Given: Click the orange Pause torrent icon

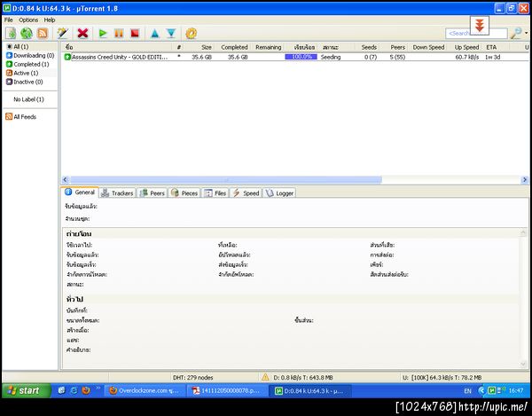Looking at the screenshot, I should [x=119, y=33].
